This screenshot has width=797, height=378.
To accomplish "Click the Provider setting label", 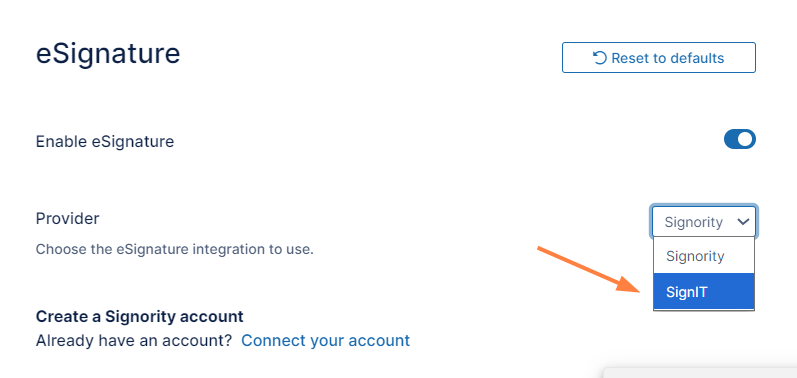I will (x=68, y=218).
